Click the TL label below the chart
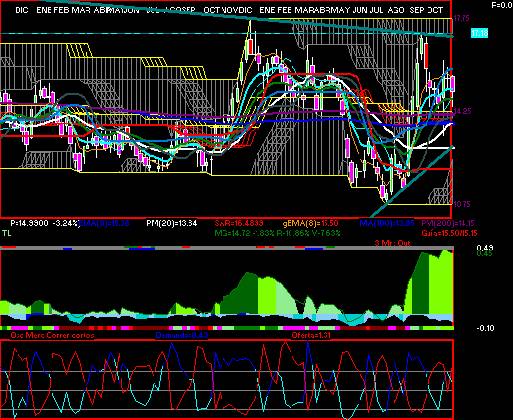 click(x=7, y=233)
